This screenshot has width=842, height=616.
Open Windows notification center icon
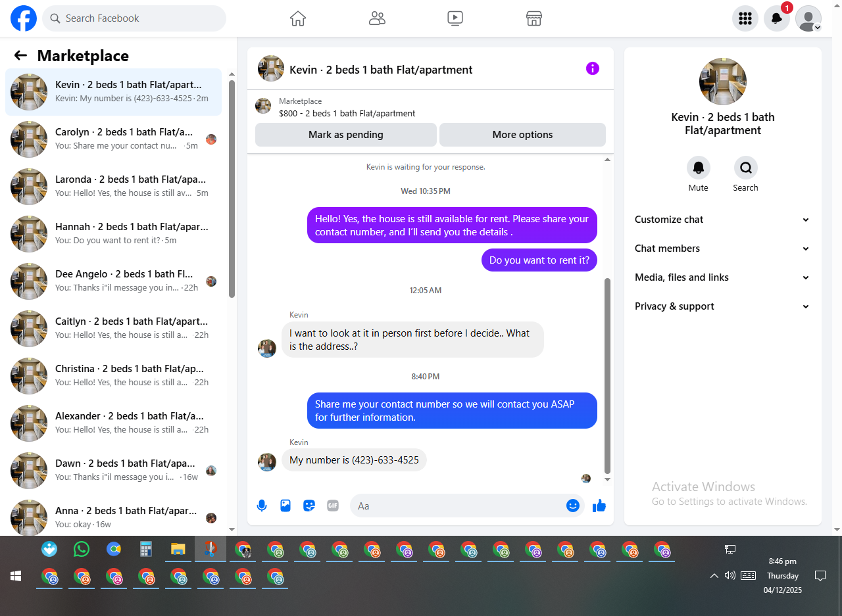pyautogui.click(x=820, y=576)
